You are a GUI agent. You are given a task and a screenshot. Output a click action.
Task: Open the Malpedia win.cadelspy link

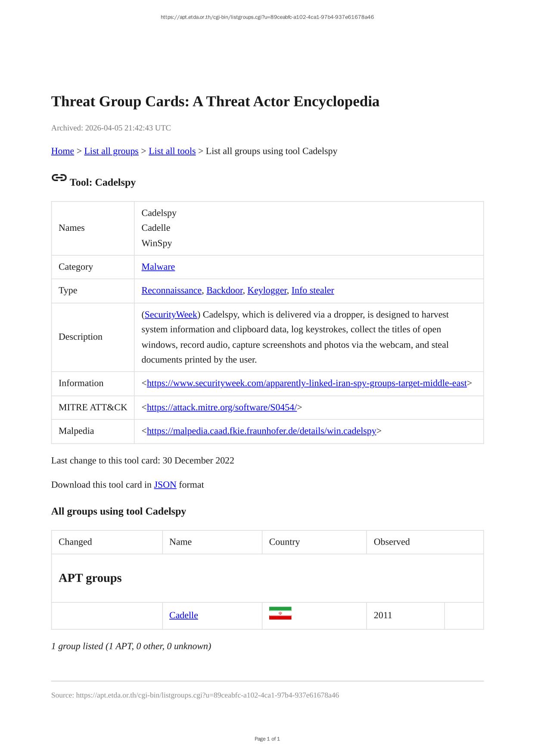pyautogui.click(x=261, y=431)
